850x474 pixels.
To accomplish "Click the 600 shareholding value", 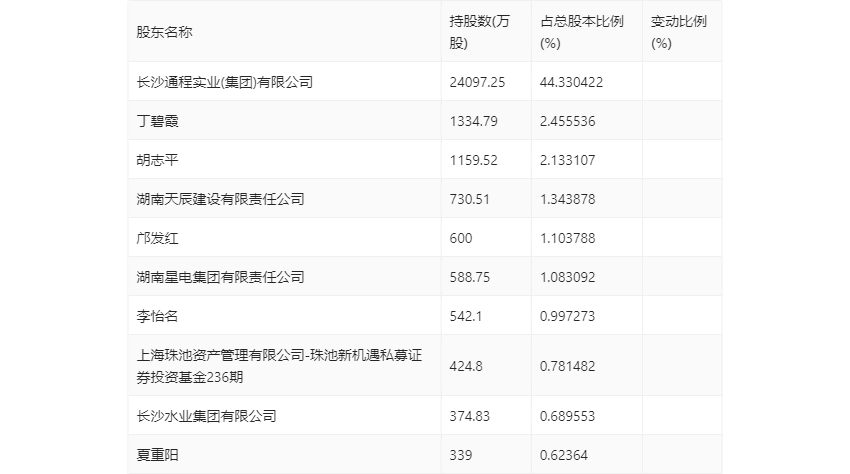I will click(461, 238).
